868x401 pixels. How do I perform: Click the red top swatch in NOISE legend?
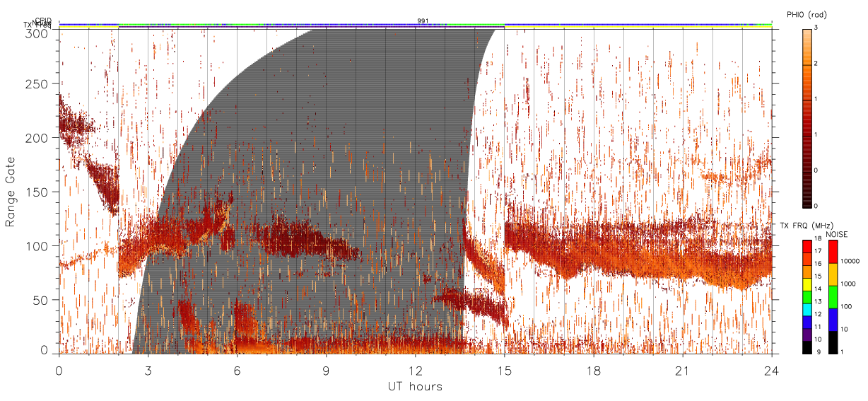click(x=833, y=252)
